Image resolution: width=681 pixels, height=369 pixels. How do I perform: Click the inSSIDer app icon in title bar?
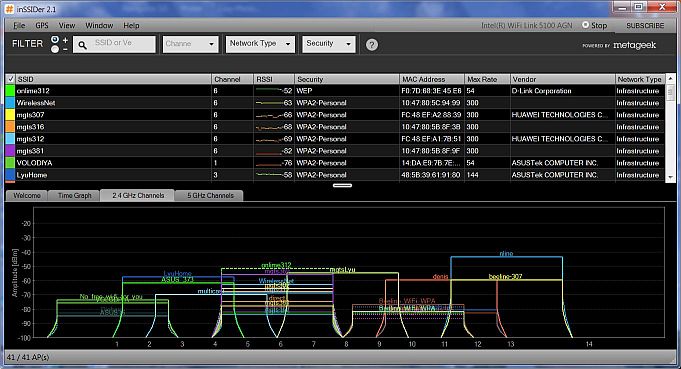[9, 9]
